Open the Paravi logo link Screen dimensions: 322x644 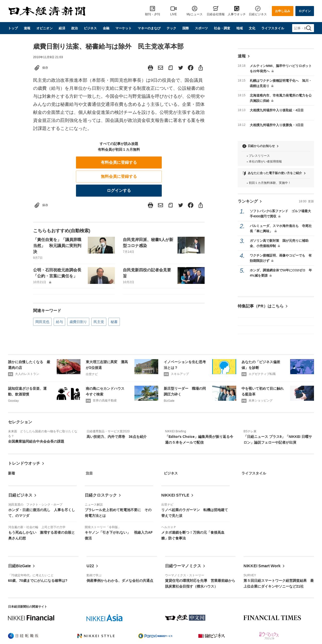[x=155, y=636]
